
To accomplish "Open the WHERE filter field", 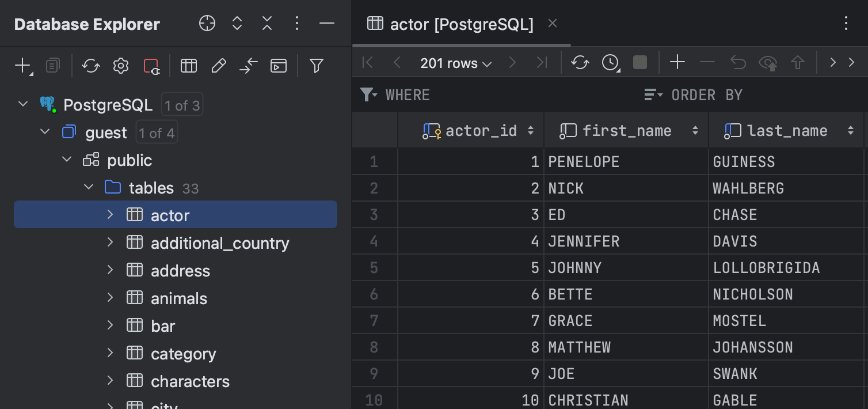I will tap(408, 94).
